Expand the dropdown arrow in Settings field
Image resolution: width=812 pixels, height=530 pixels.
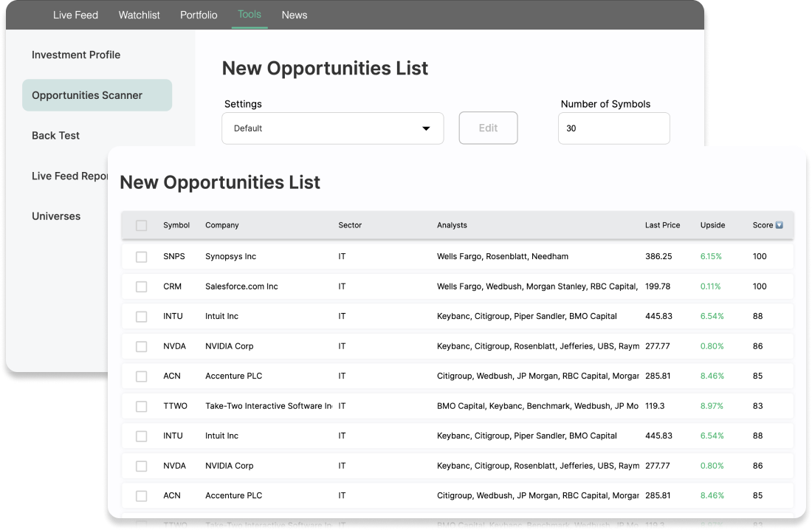(426, 128)
